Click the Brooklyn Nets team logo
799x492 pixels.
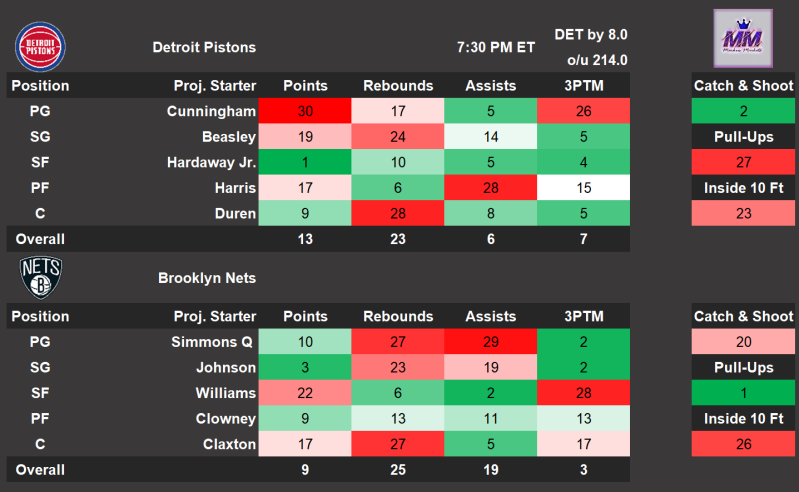click(40, 277)
